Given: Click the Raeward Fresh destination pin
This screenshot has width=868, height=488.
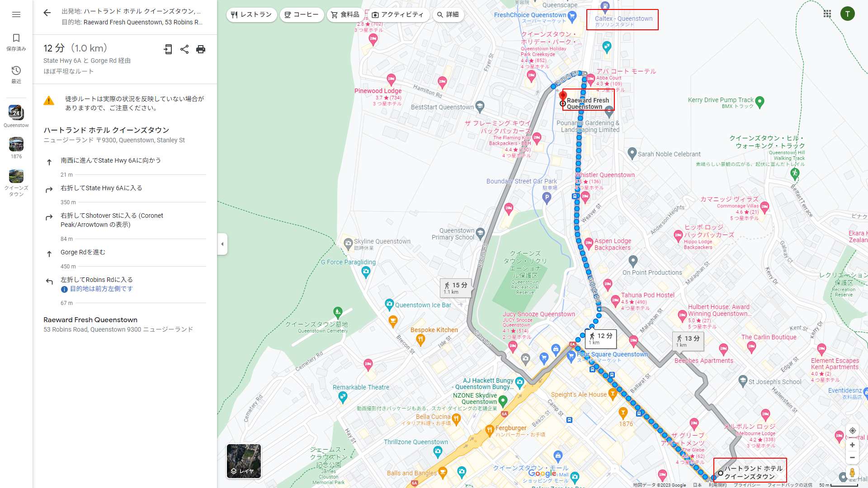Looking at the screenshot, I should 563,96.
